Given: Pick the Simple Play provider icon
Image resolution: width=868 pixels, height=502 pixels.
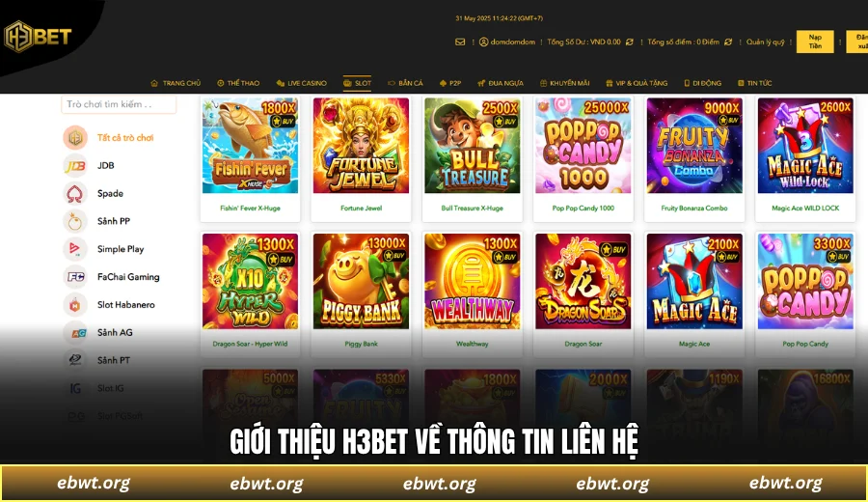Looking at the screenshot, I should [74, 249].
